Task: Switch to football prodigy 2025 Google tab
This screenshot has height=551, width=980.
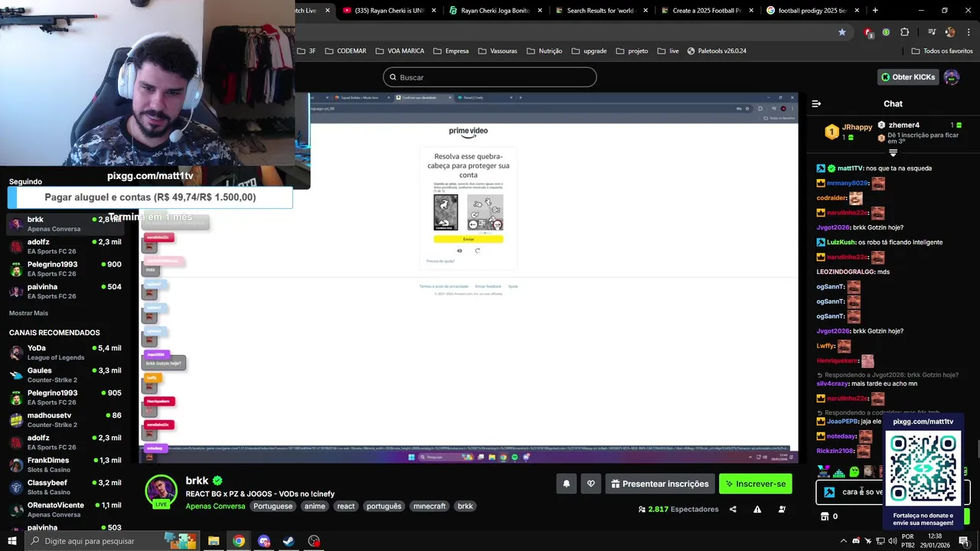Action: coord(813,11)
